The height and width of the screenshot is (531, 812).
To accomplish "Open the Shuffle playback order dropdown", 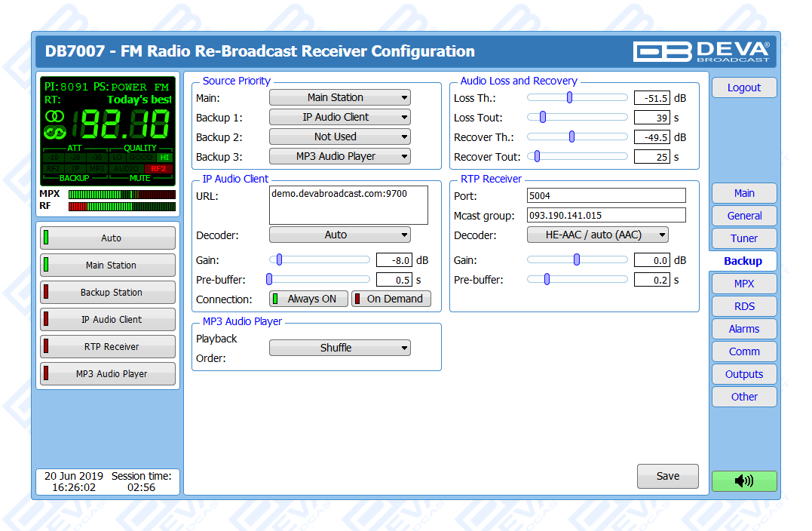I will pyautogui.click(x=339, y=348).
